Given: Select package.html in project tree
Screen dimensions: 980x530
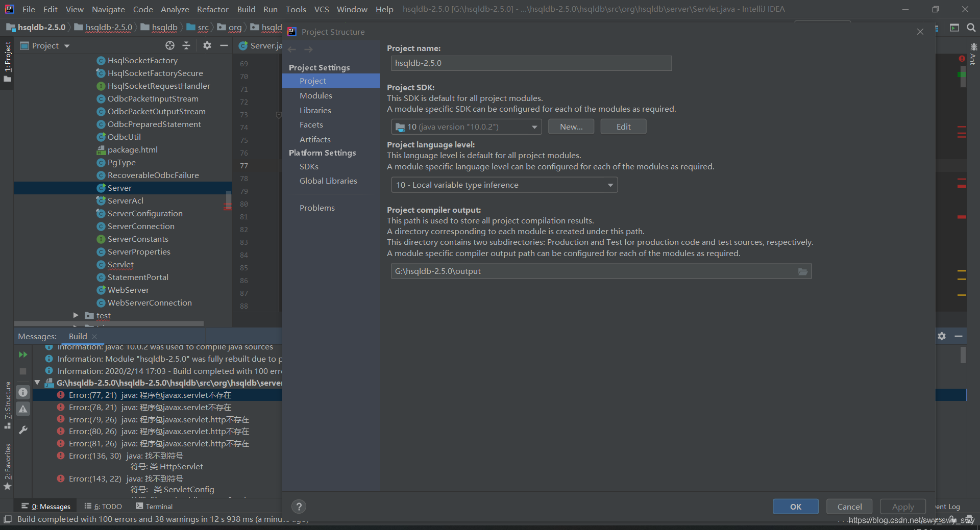Looking at the screenshot, I should [x=132, y=149].
